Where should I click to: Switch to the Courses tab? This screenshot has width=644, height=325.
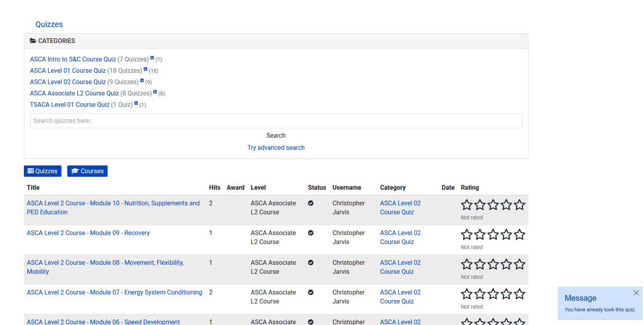(x=87, y=171)
